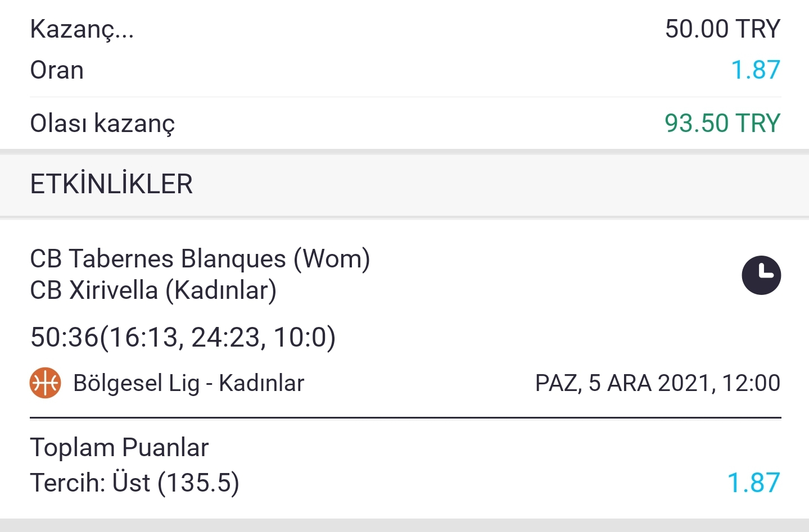809x532 pixels.
Task: Tap the PAZ, 5 ARA 2021, 12:00 date
Action: pyautogui.click(x=658, y=384)
